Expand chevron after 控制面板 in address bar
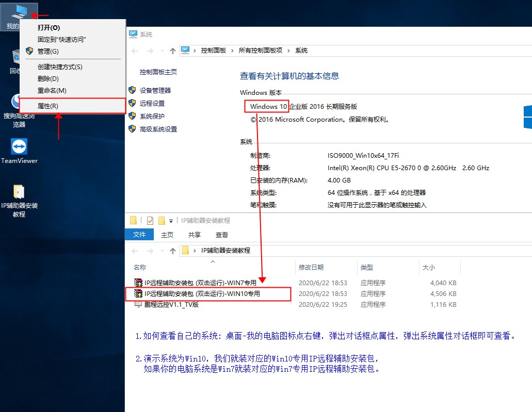Image resolution: width=532 pixels, height=412 pixels. [232, 51]
